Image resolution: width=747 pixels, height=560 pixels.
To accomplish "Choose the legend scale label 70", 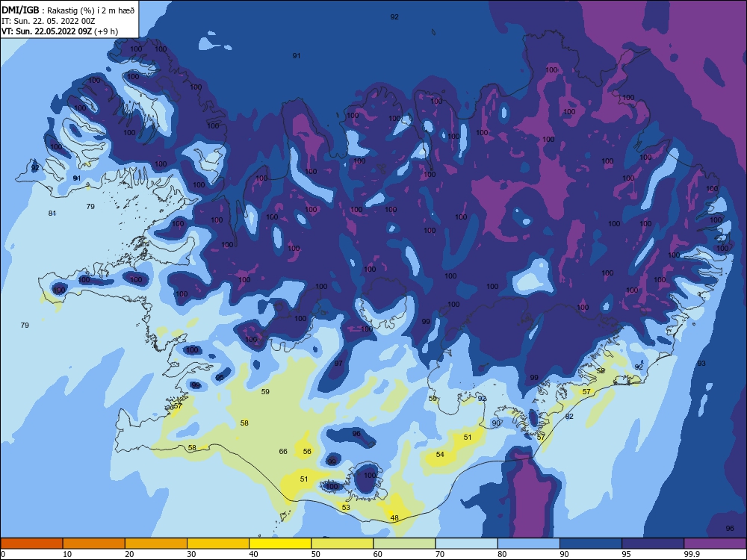I will 440,554.
